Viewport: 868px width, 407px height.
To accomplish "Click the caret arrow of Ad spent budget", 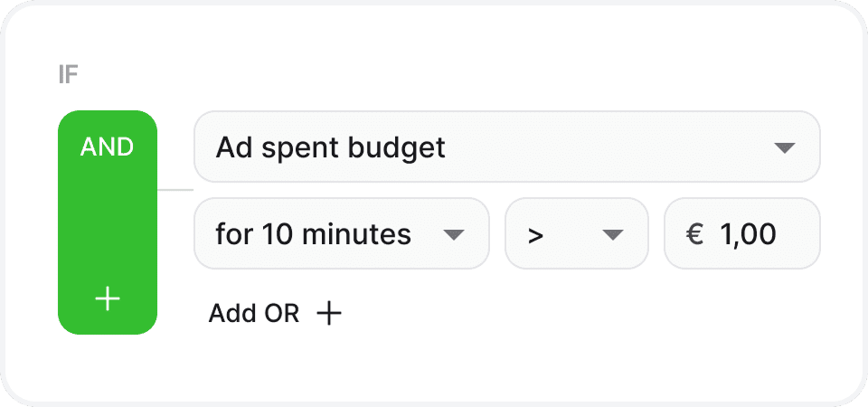I will (x=784, y=147).
